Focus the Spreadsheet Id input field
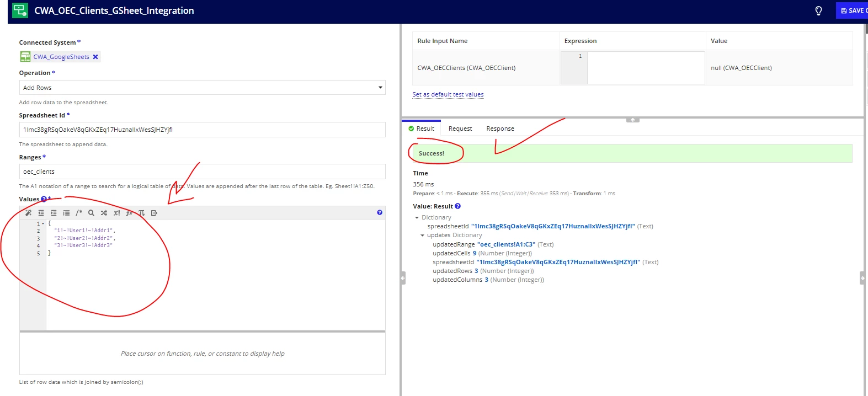 [202, 130]
